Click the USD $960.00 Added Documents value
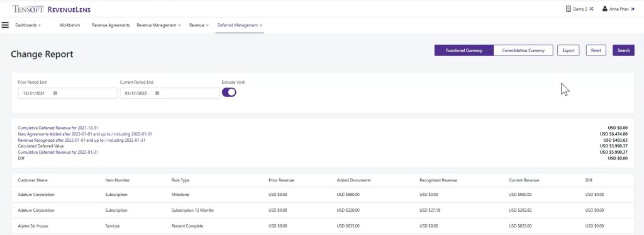Image resolution: width=644 pixels, height=235 pixels. pyautogui.click(x=348, y=195)
